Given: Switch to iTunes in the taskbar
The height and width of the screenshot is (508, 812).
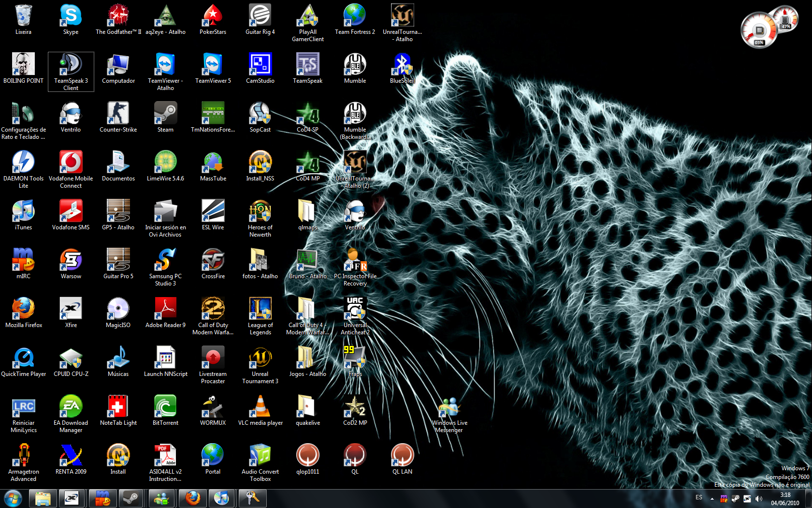Looking at the screenshot, I should [x=221, y=498].
